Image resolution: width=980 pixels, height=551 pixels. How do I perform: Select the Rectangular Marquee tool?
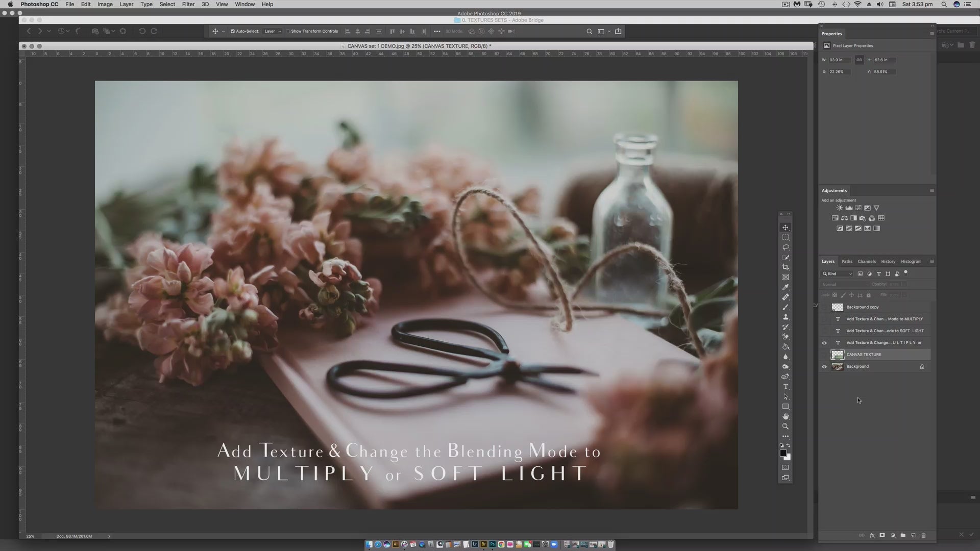click(x=786, y=237)
